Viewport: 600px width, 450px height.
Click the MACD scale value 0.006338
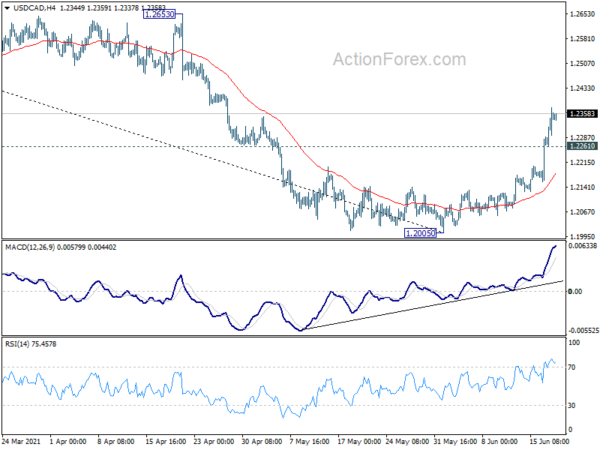click(583, 246)
